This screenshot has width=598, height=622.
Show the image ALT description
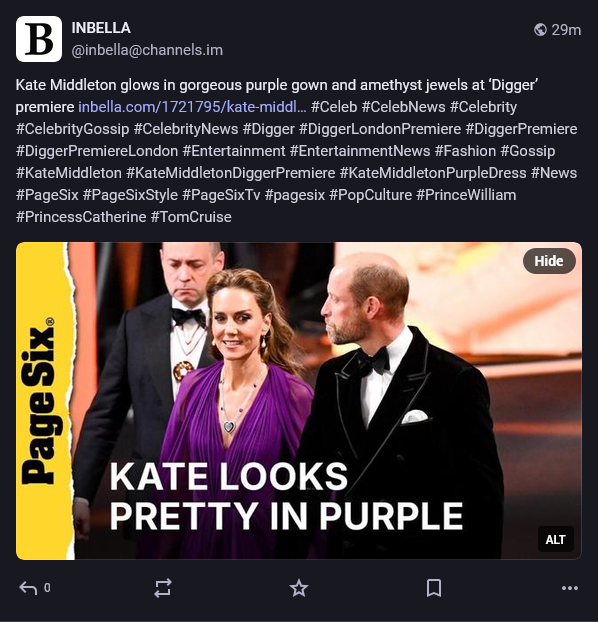tap(556, 539)
